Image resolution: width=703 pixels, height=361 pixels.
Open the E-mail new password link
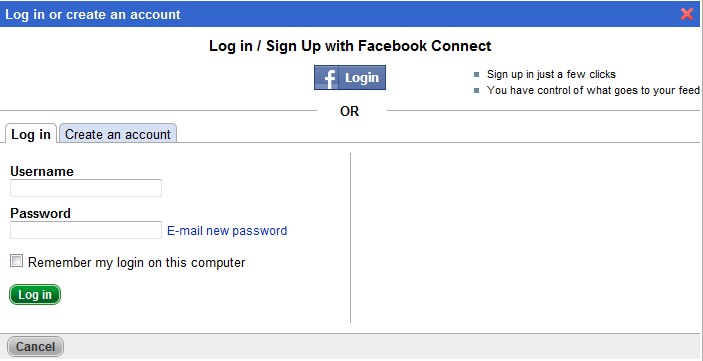(x=227, y=231)
